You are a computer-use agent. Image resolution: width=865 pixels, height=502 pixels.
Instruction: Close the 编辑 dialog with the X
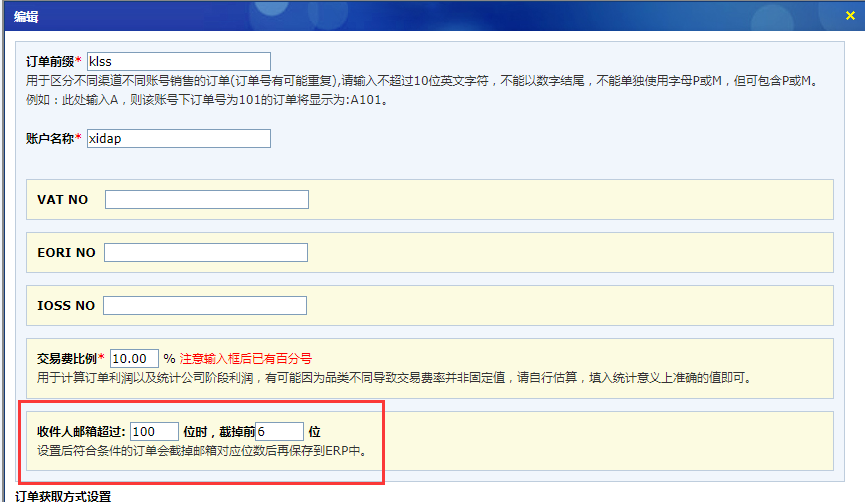(x=850, y=16)
